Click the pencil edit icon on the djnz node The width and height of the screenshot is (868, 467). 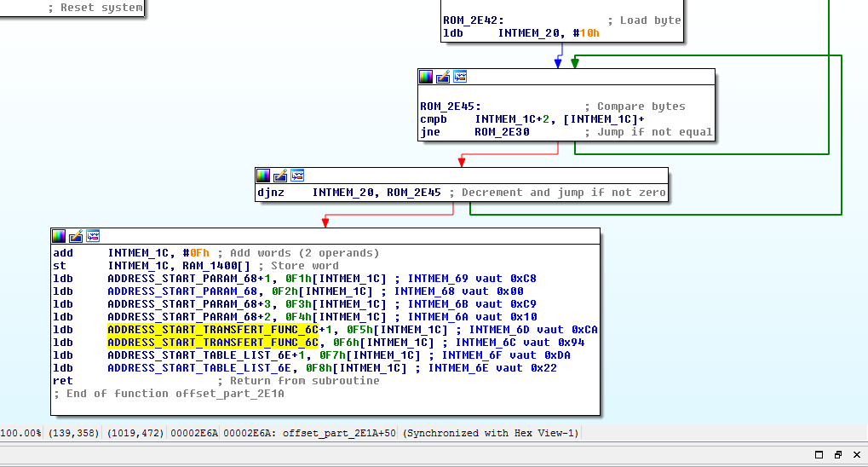[x=280, y=176]
